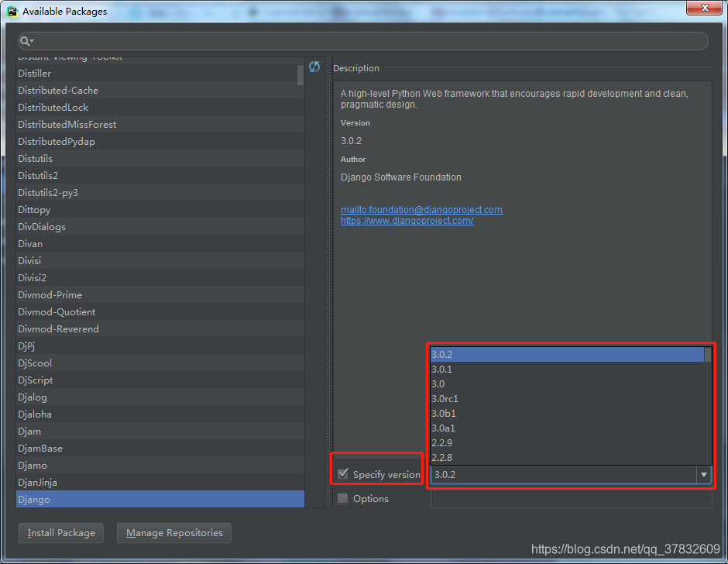Click the PyCharm icon in title bar

12,11
